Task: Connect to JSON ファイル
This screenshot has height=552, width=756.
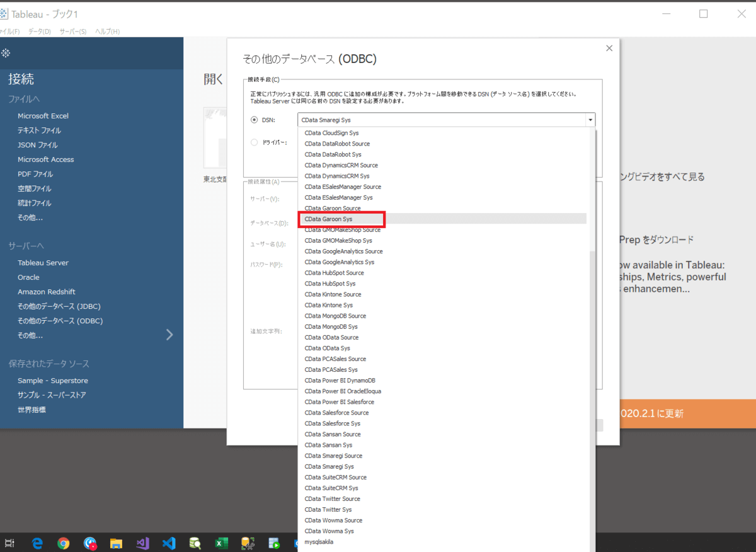Action: coord(37,145)
